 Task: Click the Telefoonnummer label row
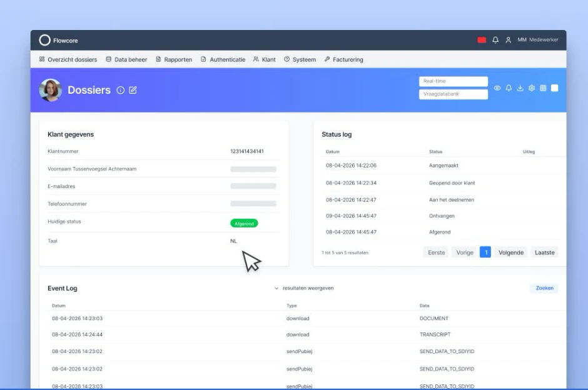[163, 204]
